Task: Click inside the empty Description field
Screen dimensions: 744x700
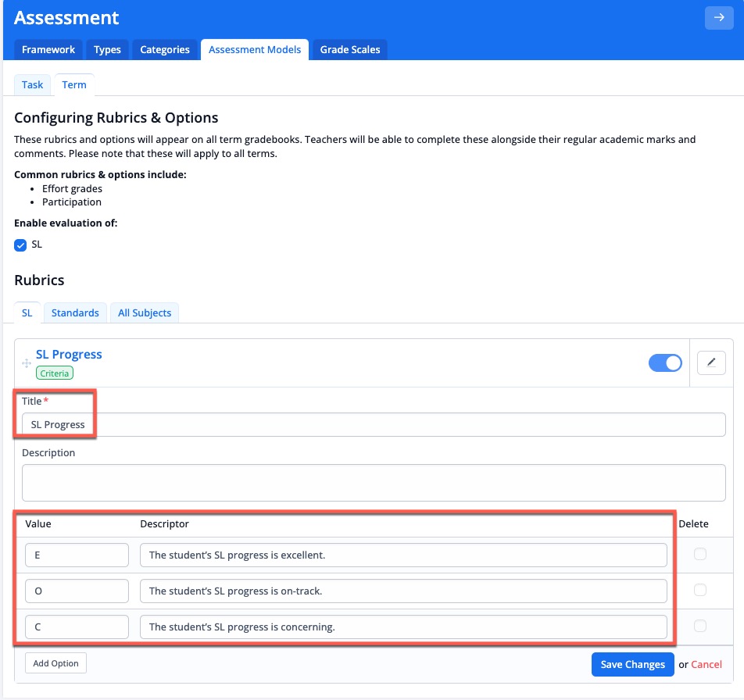Action: [374, 482]
